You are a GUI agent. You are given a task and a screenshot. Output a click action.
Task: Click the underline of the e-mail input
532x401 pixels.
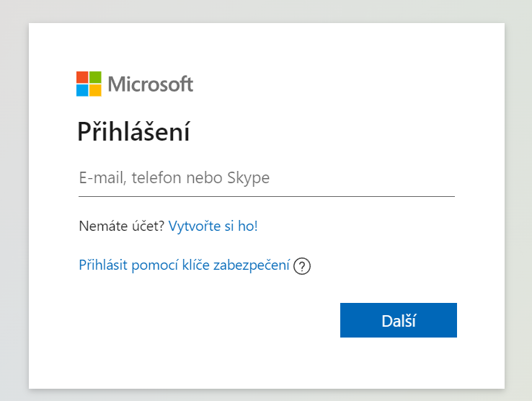point(267,196)
